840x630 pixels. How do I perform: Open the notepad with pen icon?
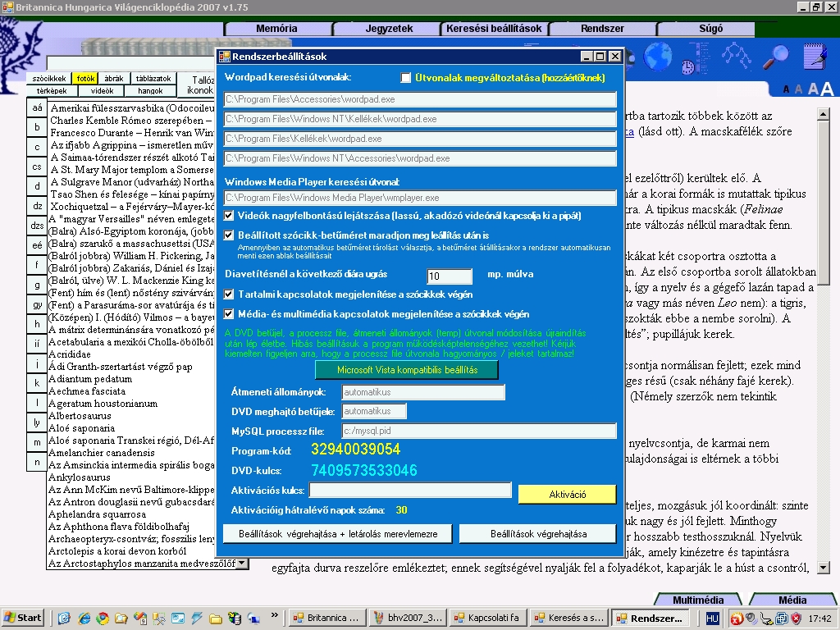[815, 57]
